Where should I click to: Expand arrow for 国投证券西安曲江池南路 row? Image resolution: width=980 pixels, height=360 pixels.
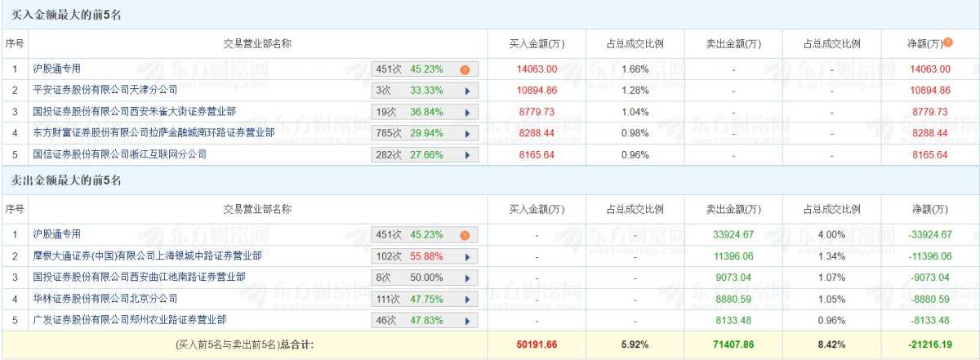point(467,278)
